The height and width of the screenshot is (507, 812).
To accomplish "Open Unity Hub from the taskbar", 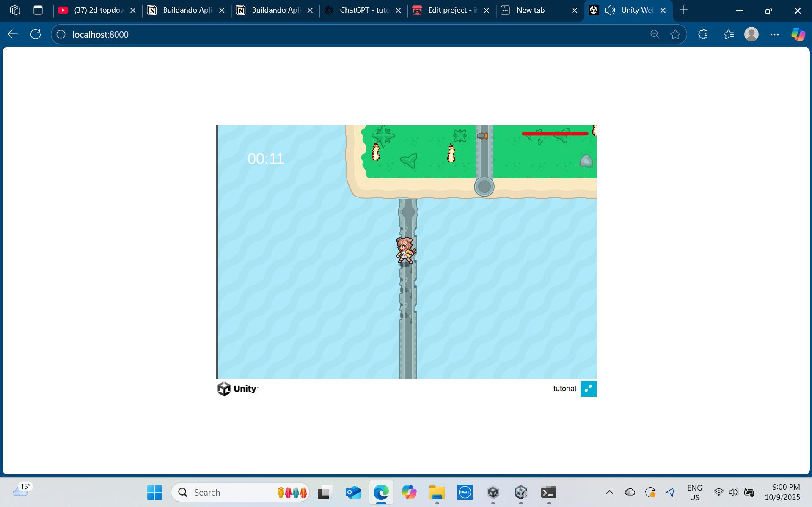I will click(x=493, y=492).
